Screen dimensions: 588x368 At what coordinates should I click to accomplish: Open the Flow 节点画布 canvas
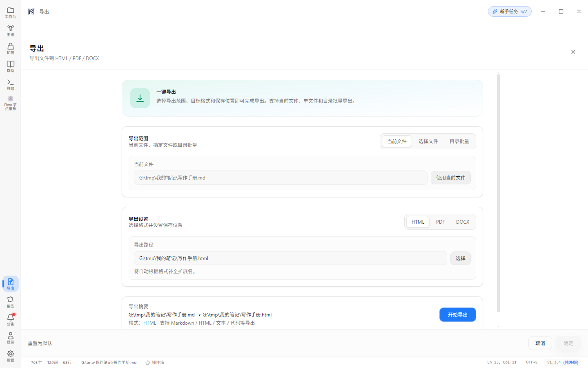pos(11,103)
